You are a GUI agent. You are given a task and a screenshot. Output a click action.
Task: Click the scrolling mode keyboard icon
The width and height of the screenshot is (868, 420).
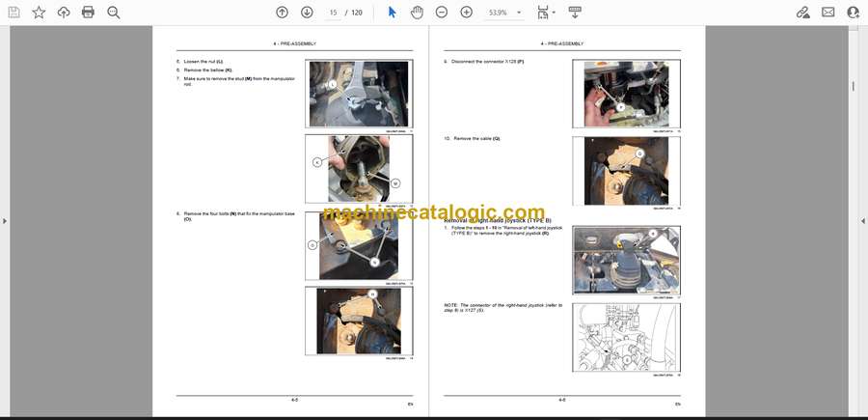click(x=575, y=13)
